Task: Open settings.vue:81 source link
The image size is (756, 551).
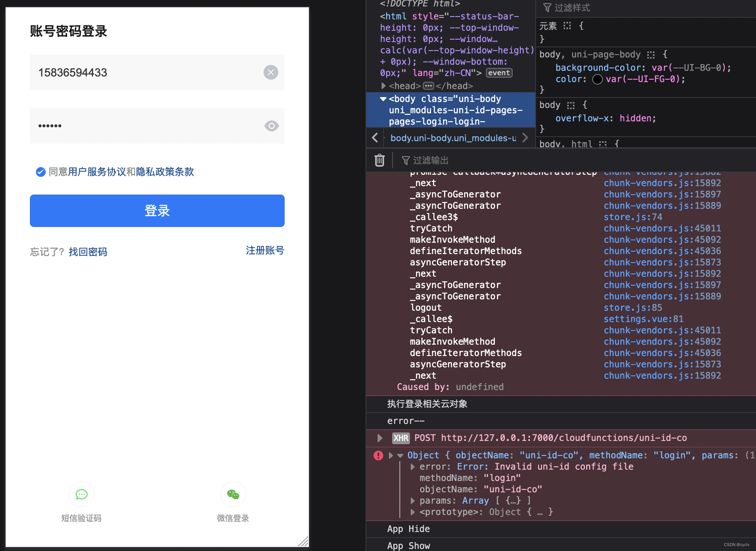Action: pyautogui.click(x=644, y=319)
